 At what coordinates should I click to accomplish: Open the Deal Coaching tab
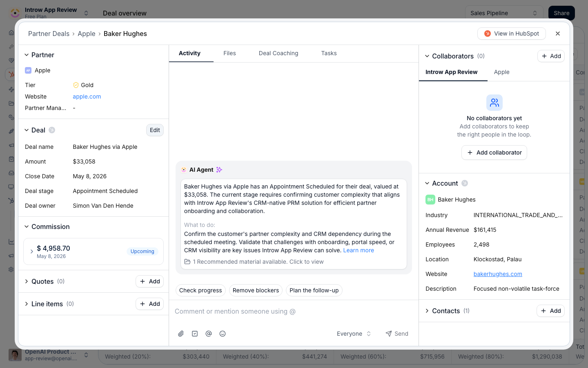(x=278, y=53)
